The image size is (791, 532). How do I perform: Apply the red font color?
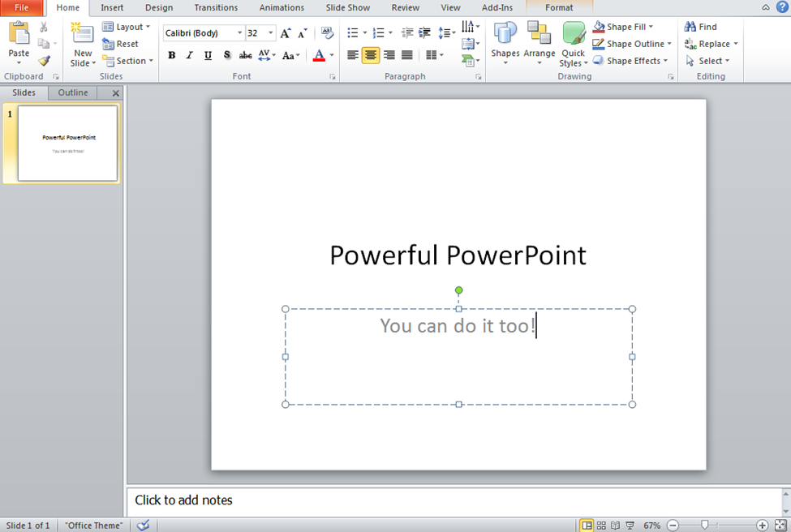click(319, 55)
